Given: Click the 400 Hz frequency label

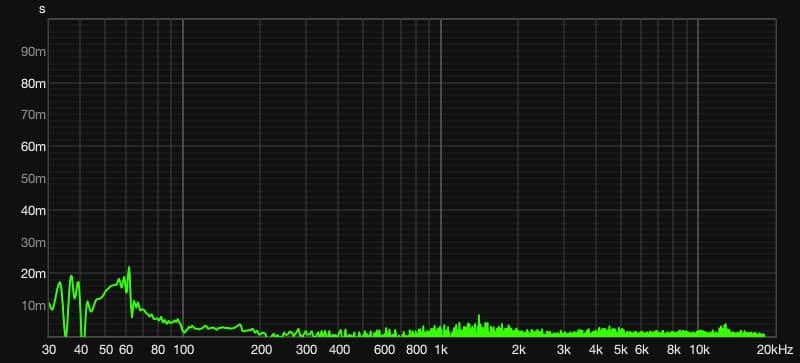Looking at the screenshot, I should coord(339,350).
